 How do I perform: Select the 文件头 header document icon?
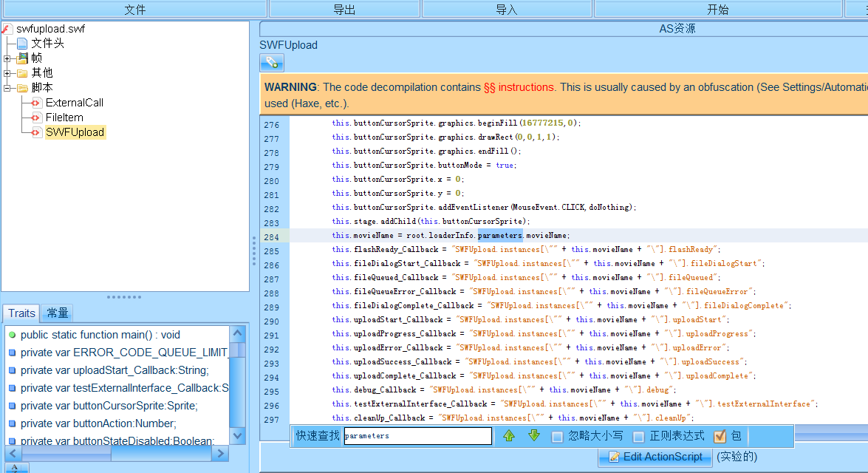pyautogui.click(x=22, y=44)
